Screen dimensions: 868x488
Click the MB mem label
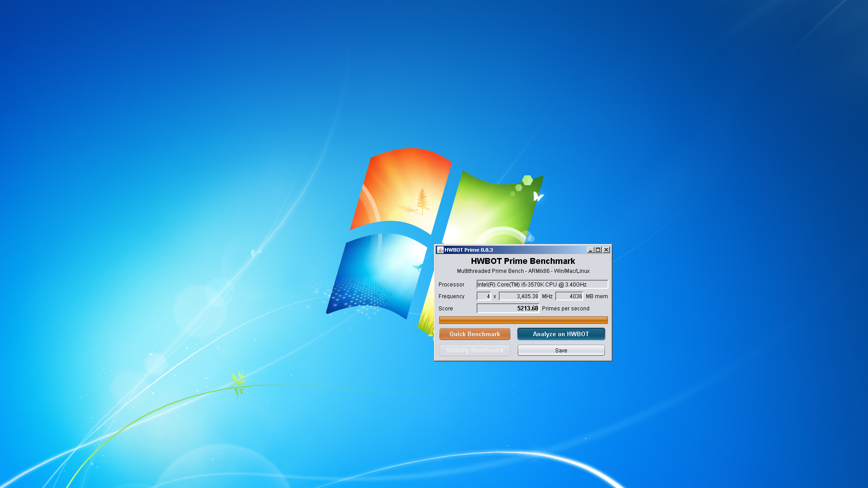597,296
